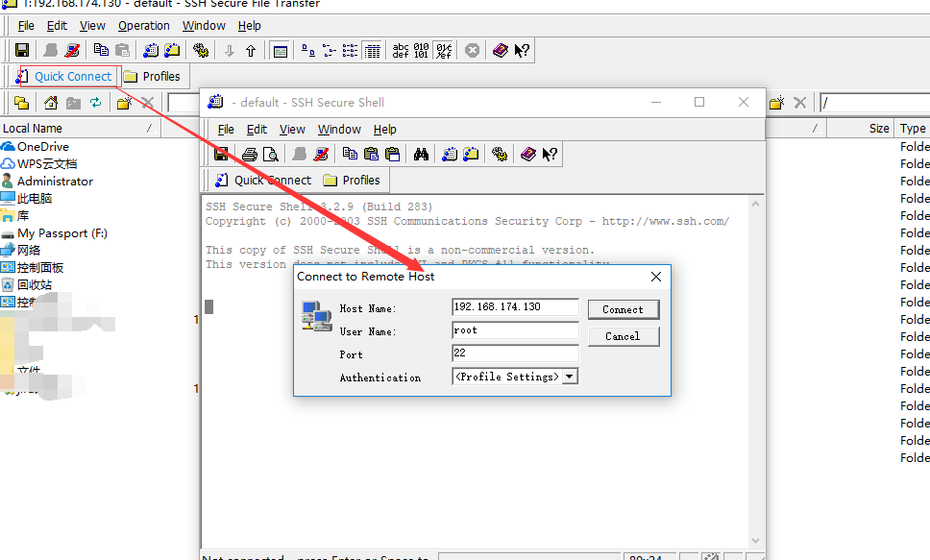Click remote pane New Folder icon

(777, 103)
